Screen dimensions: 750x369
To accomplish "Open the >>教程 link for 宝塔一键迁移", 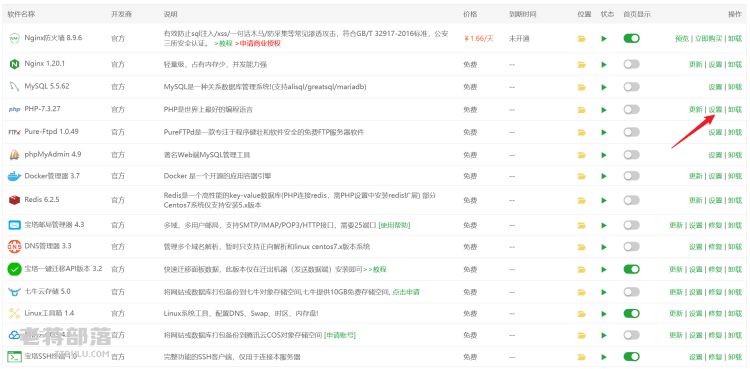I will 375,269.
